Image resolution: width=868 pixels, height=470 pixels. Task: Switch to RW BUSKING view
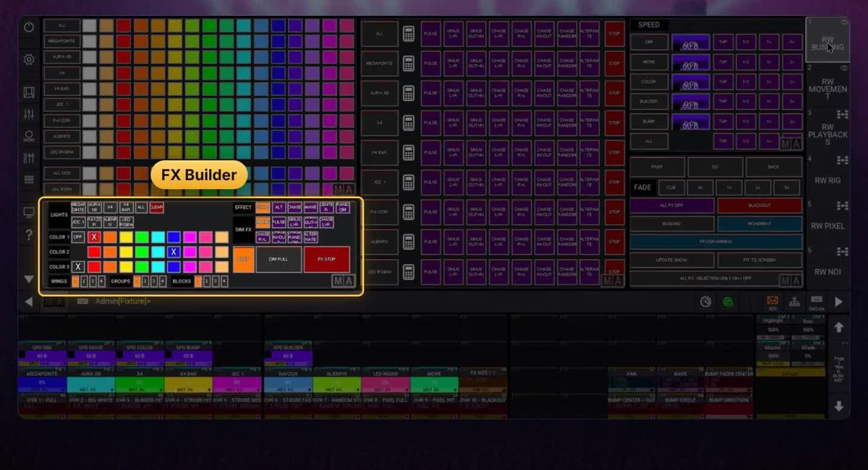point(827,40)
